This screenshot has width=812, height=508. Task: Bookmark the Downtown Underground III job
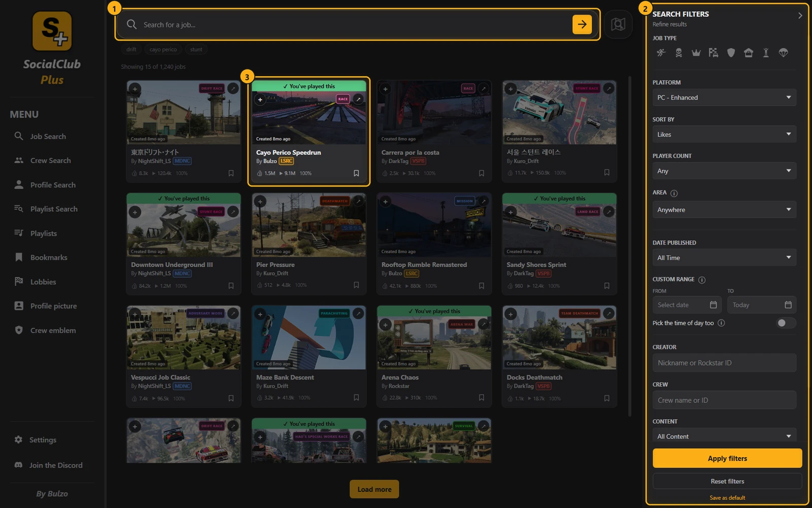click(x=231, y=286)
